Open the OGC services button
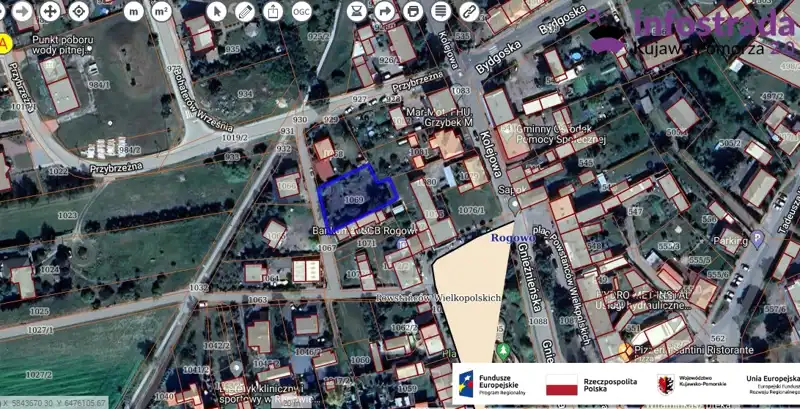Screen dimensions: 800x409 pos(300,12)
